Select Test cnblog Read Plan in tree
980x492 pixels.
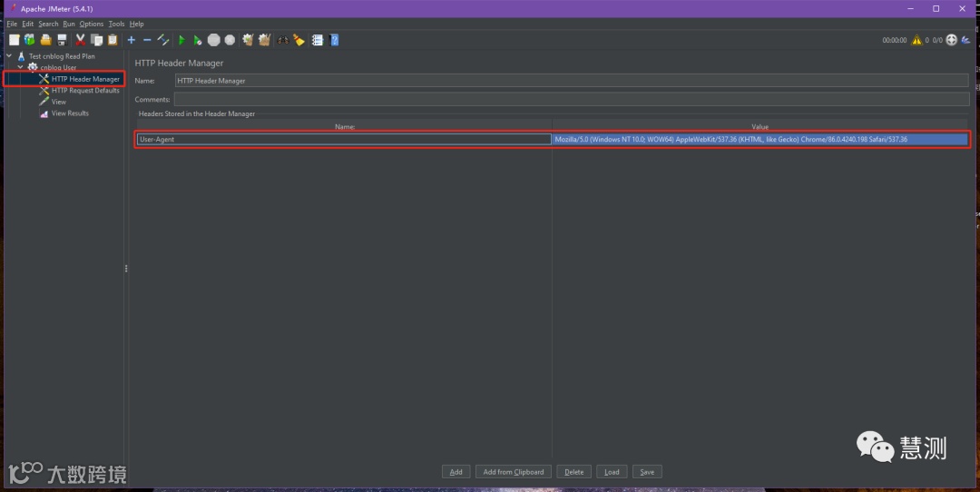point(62,56)
